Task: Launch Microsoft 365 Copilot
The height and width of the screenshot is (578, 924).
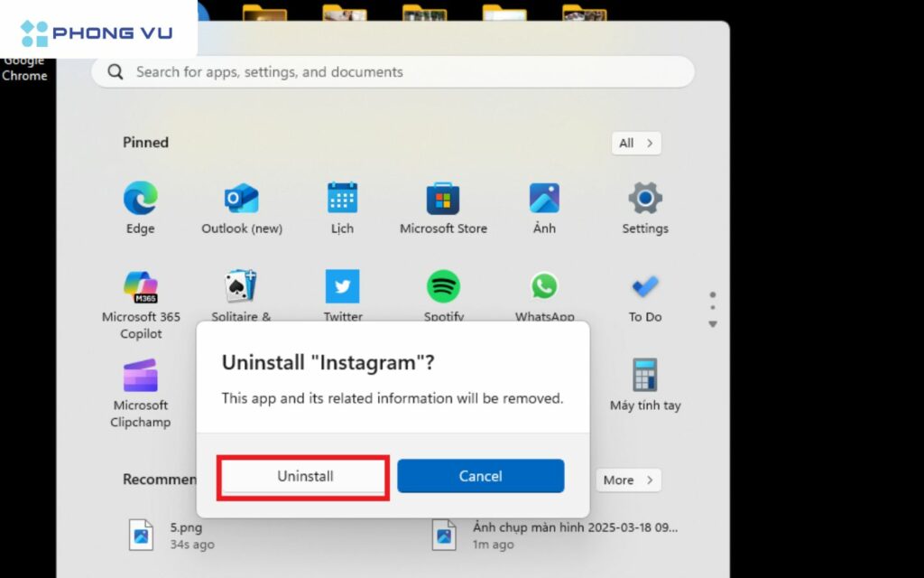Action: point(140,285)
